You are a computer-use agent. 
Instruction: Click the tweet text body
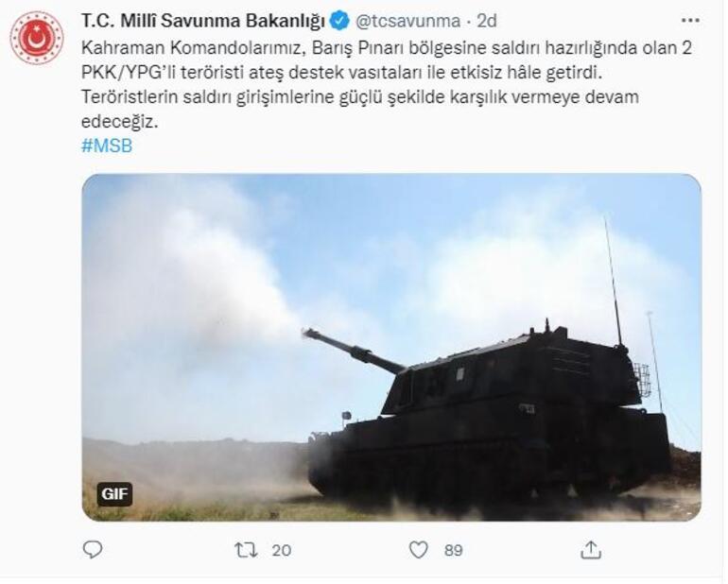389,86
